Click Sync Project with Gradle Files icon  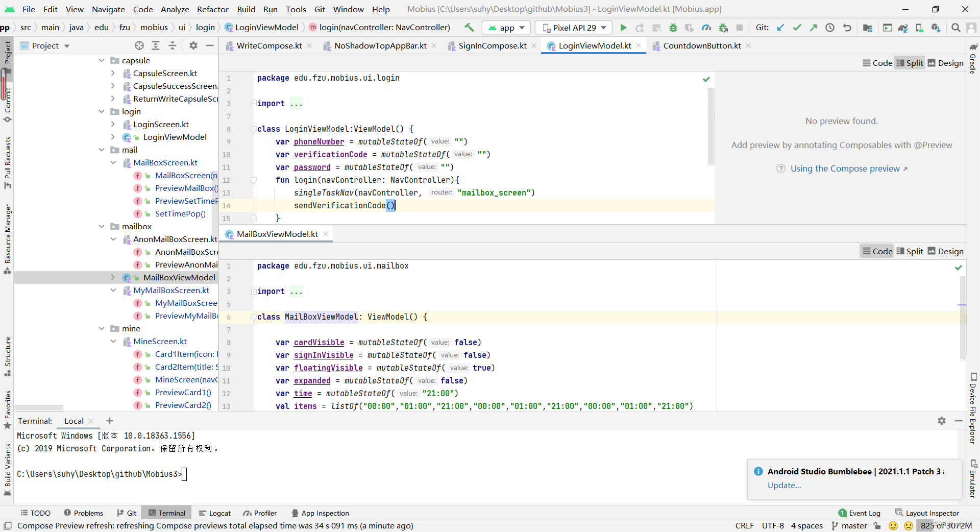tap(903, 28)
